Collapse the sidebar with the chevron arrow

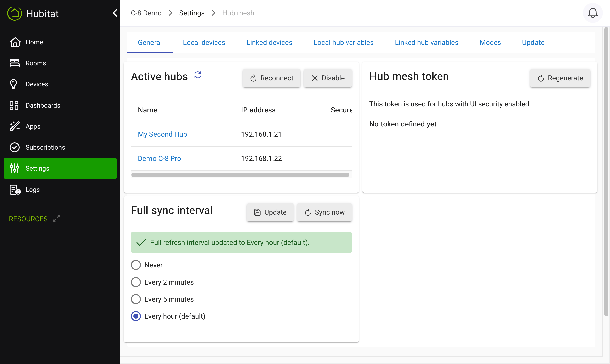pyautogui.click(x=115, y=13)
